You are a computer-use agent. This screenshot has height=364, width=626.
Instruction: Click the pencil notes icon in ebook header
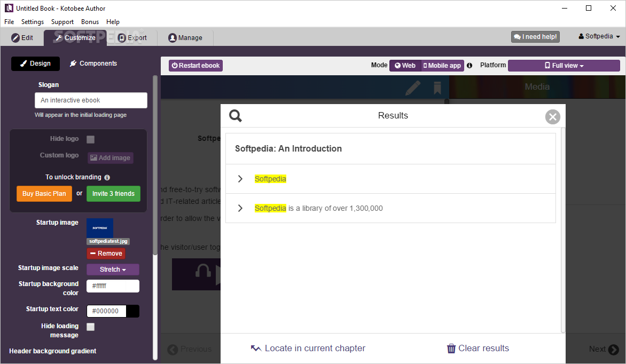pyautogui.click(x=413, y=88)
